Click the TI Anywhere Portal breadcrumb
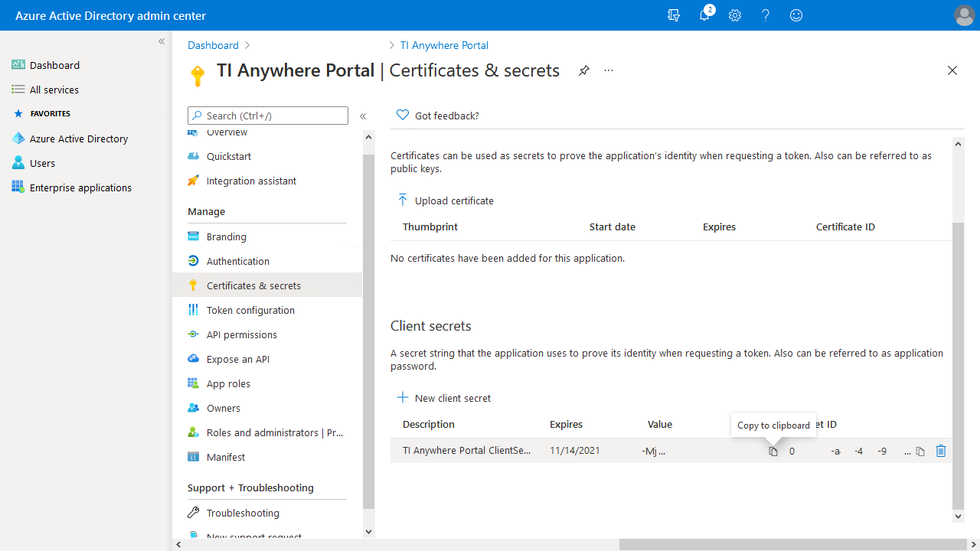 click(444, 45)
